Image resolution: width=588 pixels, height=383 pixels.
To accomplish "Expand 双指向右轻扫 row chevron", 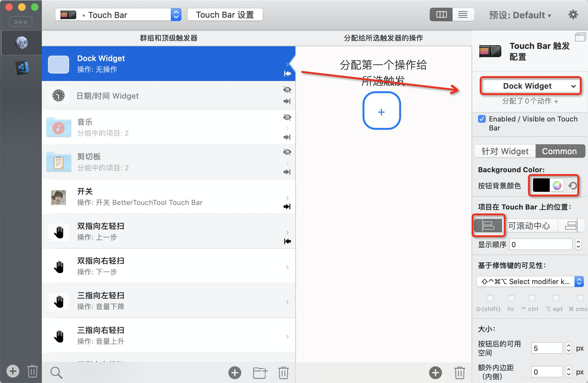I will (287, 267).
